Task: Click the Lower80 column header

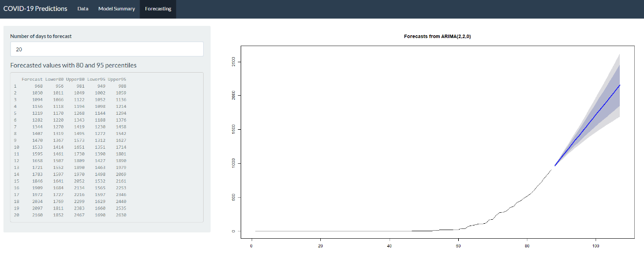Action: [x=54, y=79]
